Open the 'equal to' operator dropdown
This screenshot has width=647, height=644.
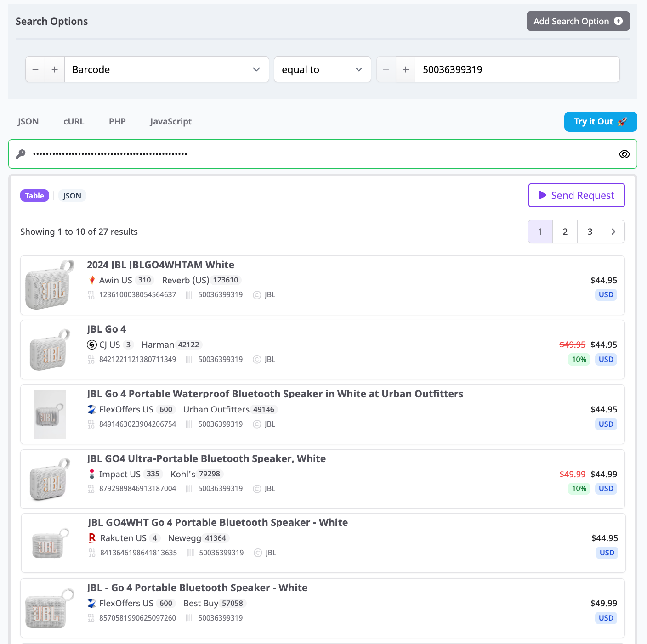322,69
